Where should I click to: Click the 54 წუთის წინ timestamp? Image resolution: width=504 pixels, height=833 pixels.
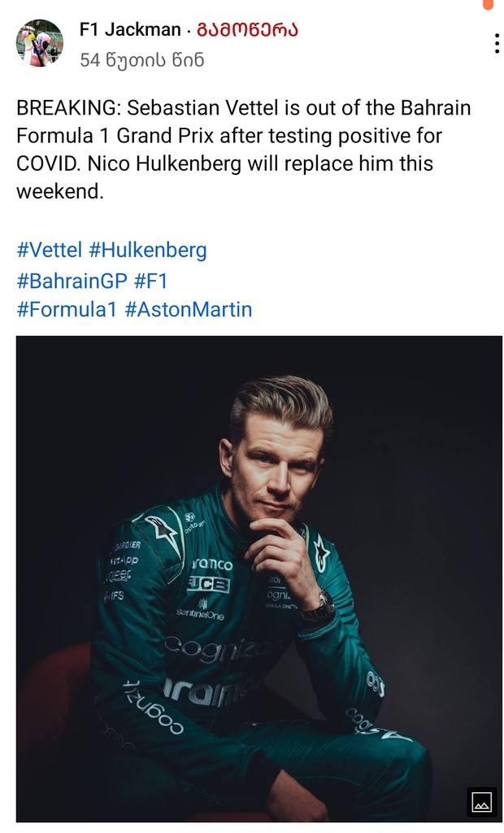(x=141, y=59)
